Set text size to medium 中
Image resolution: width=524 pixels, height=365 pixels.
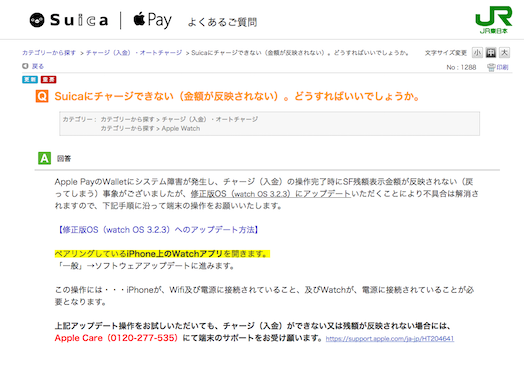click(491, 53)
